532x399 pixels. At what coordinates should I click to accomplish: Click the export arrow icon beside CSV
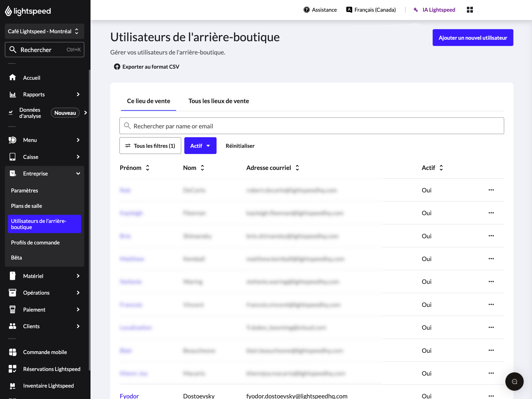pos(117,67)
